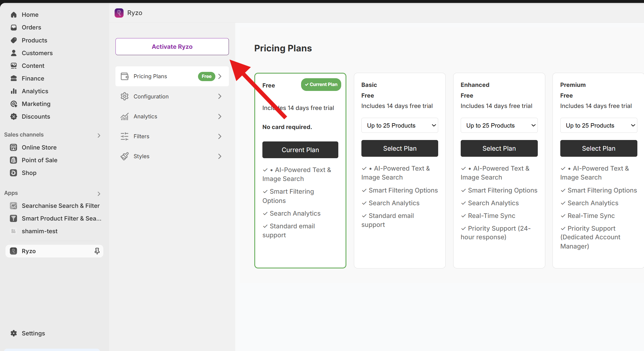Go to Analytics in Ryzo menu

(172, 116)
